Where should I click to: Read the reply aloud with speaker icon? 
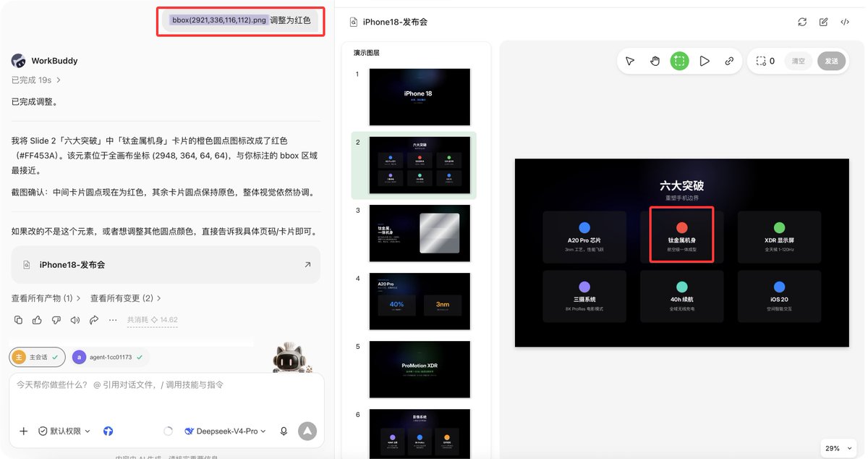[75, 320]
